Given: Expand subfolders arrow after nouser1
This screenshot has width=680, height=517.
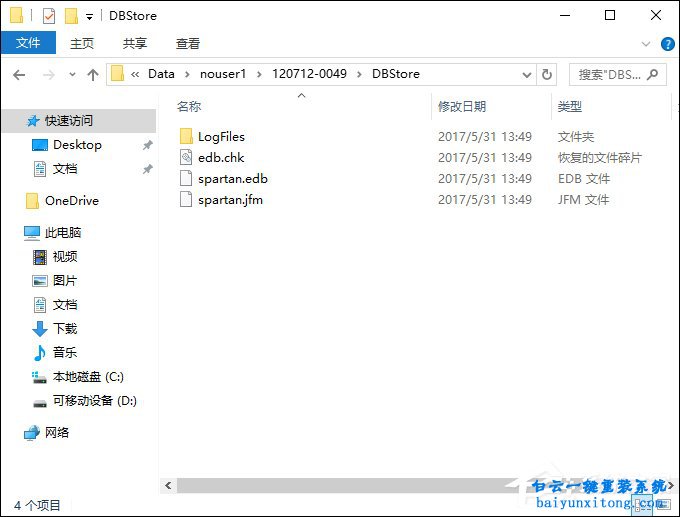Looking at the screenshot, I should point(259,75).
